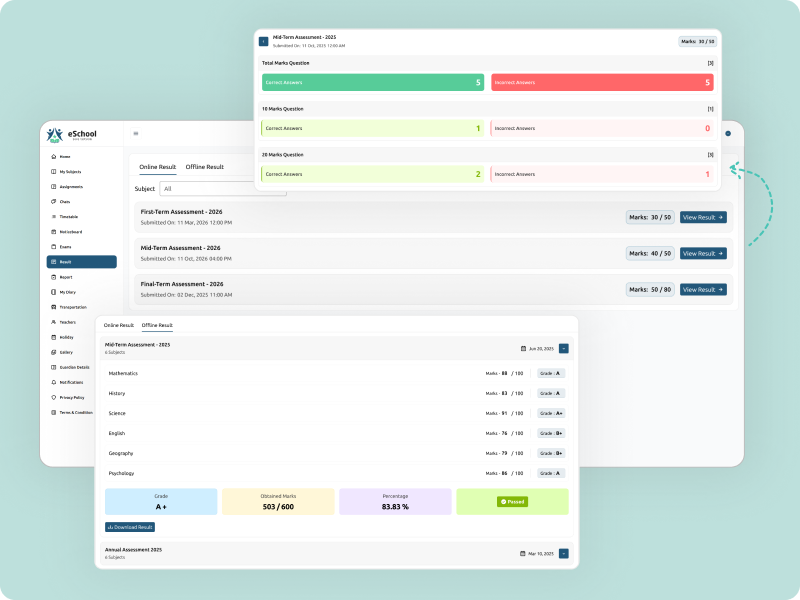This screenshot has width=800, height=600.
Task: Expand the Annual Assessment 2025 section
Action: [x=564, y=553]
